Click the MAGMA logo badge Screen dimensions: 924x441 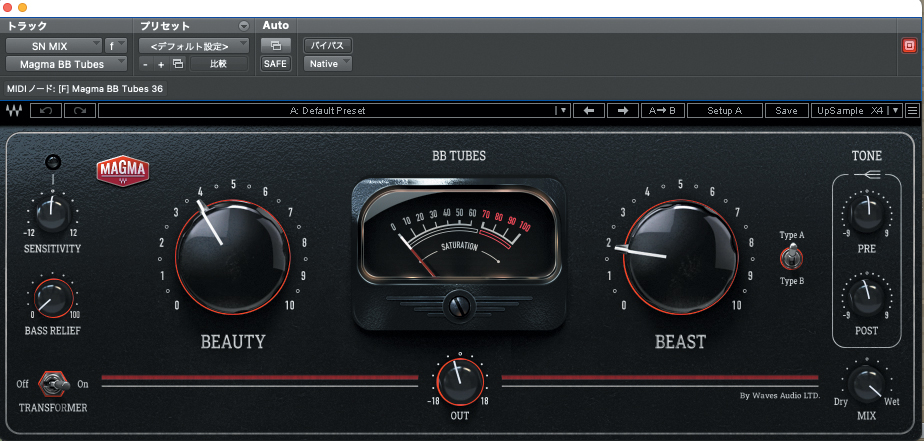tap(123, 172)
